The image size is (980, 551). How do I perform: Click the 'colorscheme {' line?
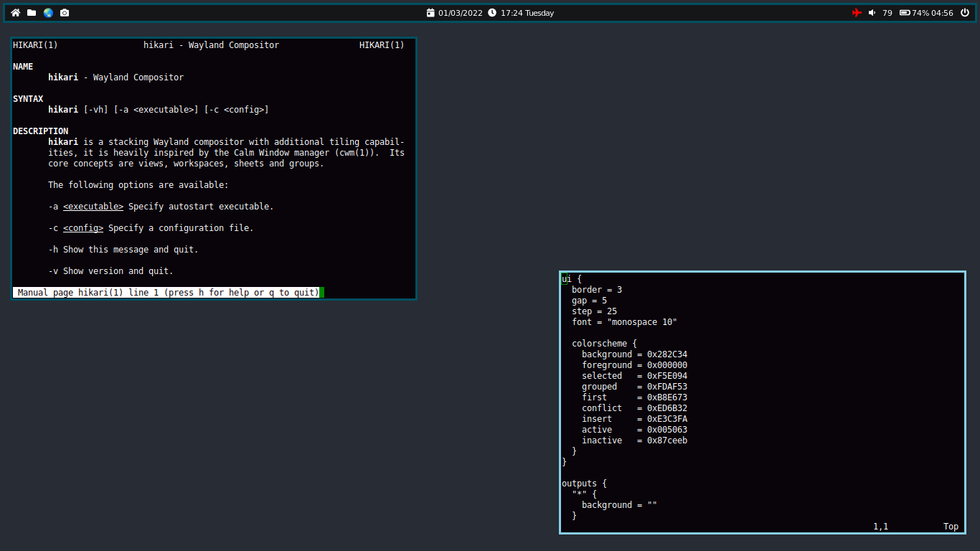click(604, 344)
